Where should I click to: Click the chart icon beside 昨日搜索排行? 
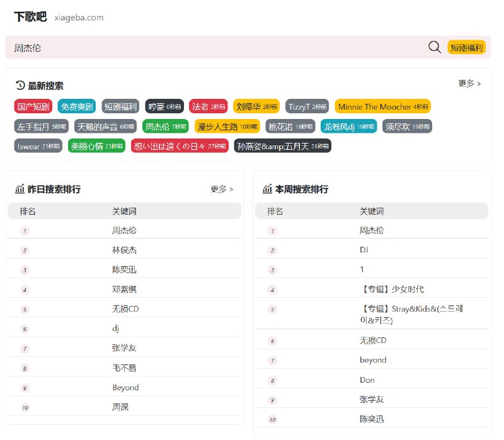19,189
